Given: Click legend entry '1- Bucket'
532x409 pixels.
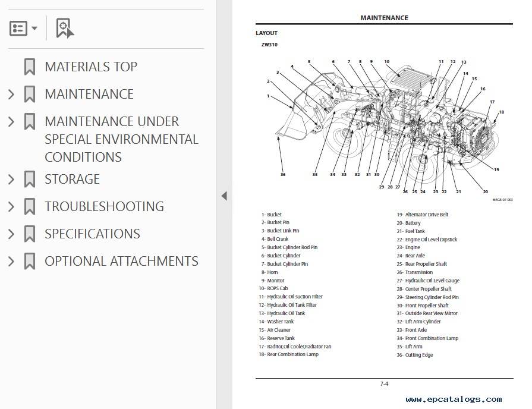Looking at the screenshot, I should (x=272, y=215).
